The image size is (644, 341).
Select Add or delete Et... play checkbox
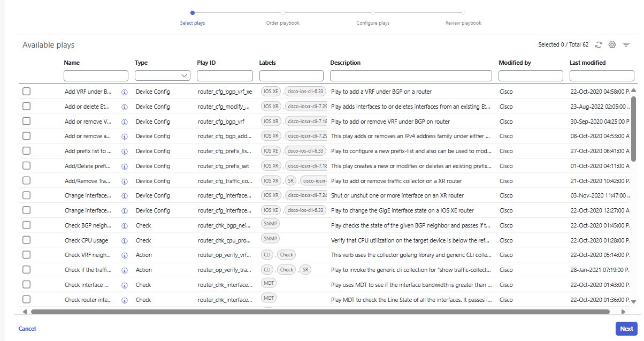[26, 107]
